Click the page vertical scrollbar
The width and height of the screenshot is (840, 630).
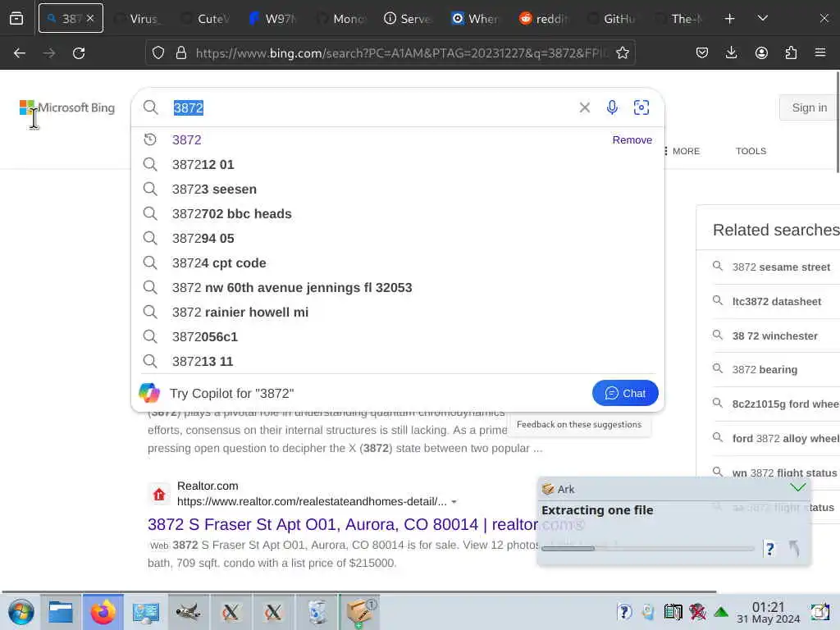(838, 123)
